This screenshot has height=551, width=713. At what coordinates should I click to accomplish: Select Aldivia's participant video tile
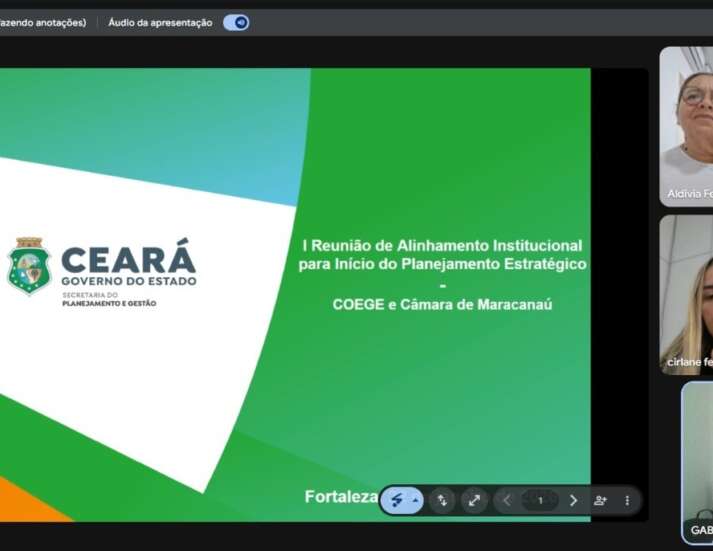[x=686, y=126]
